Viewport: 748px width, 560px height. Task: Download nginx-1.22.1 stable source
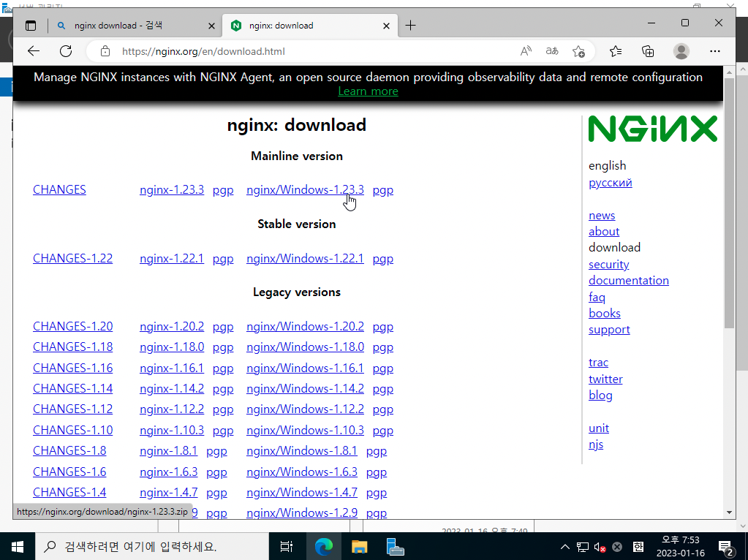click(172, 259)
